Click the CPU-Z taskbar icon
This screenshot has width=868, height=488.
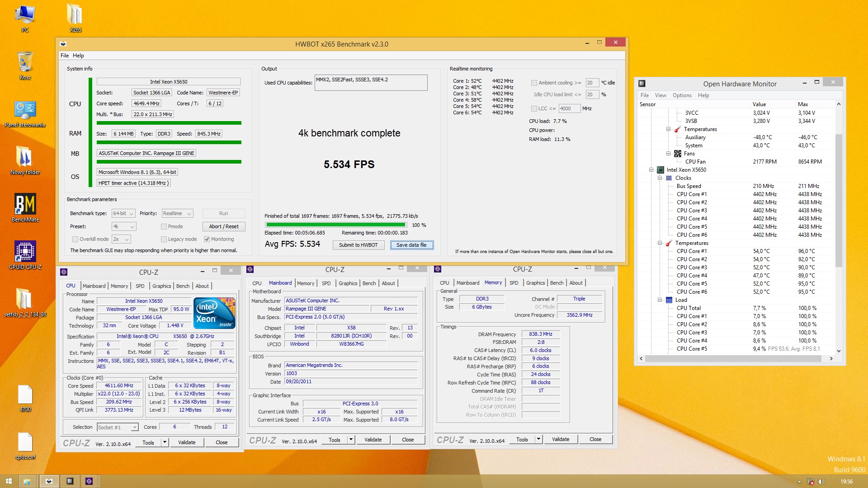89,481
